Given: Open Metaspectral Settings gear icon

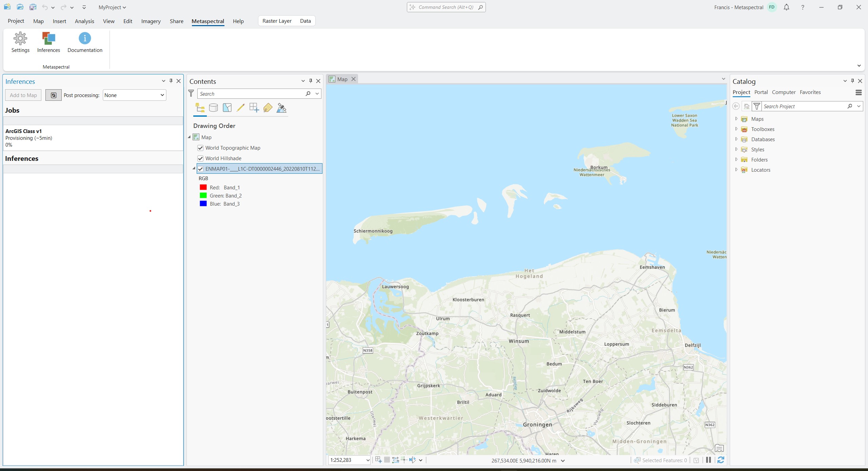Looking at the screenshot, I should (x=20, y=39).
